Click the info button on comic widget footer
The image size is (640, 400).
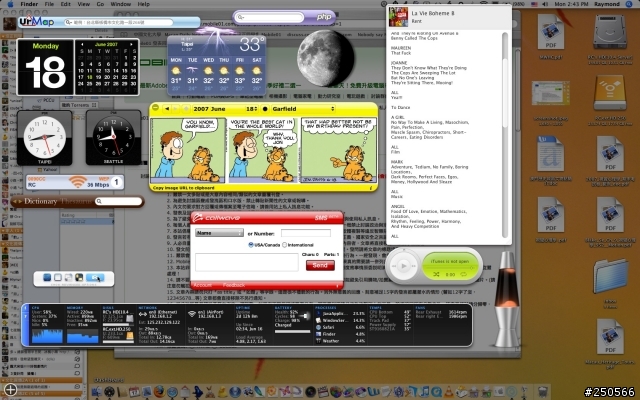click(x=371, y=188)
